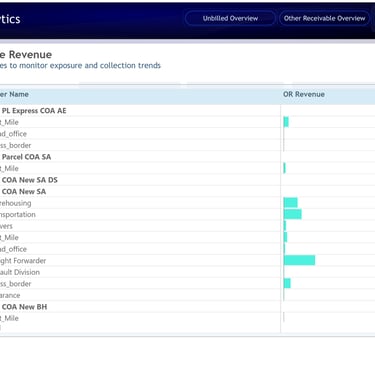The height and width of the screenshot is (366, 375).
Task: Click Last_Mile bar under PL Express COA AE
Action: [x=286, y=122]
